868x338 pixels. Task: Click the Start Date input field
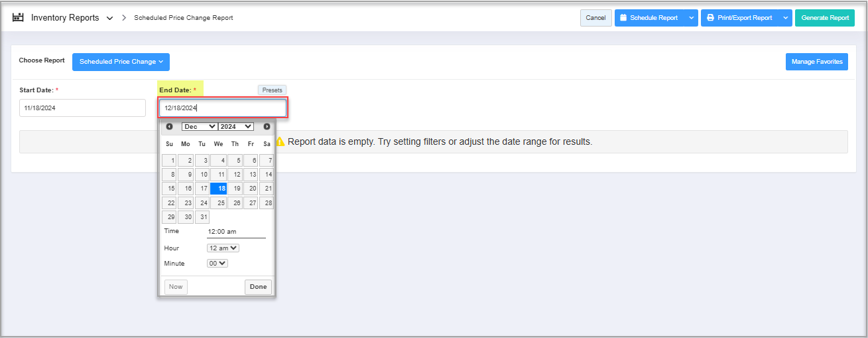82,108
